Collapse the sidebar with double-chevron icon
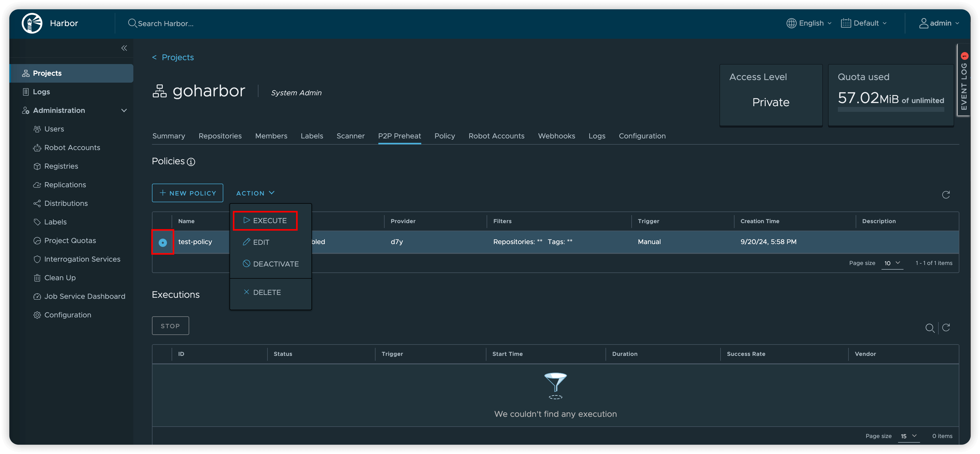Screen dimensions: 980x454 (x=124, y=48)
